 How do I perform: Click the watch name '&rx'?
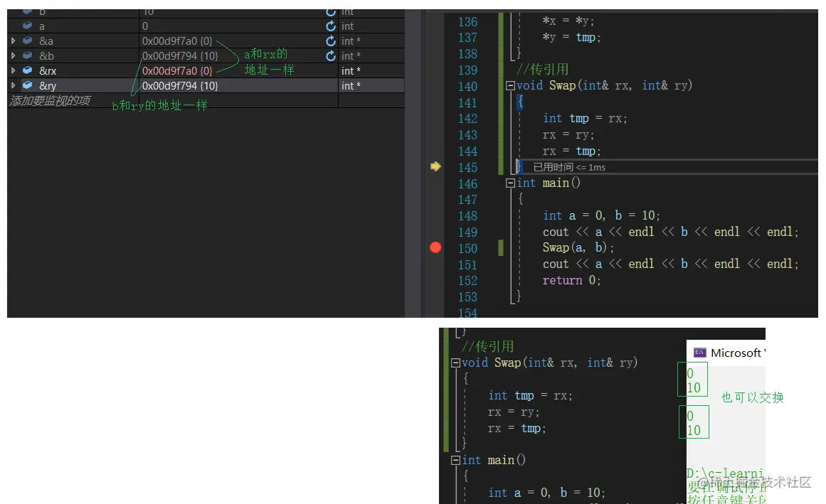pos(48,70)
